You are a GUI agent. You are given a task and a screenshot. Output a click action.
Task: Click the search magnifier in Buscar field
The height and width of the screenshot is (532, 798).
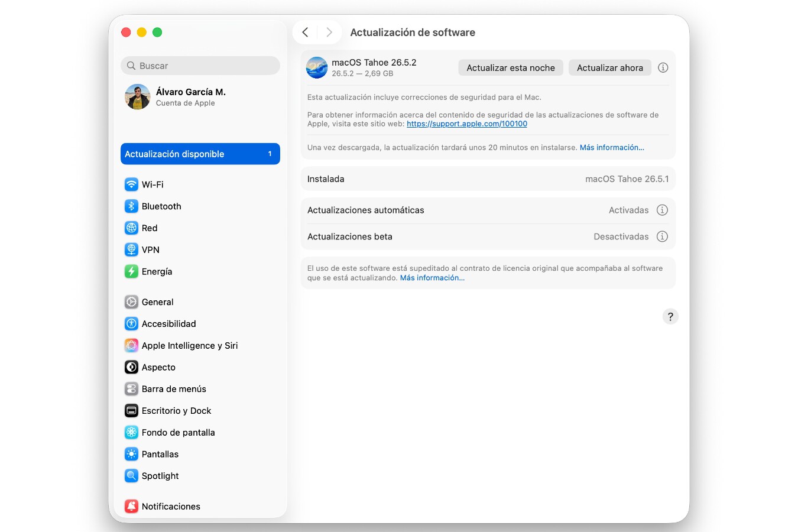[x=131, y=66]
